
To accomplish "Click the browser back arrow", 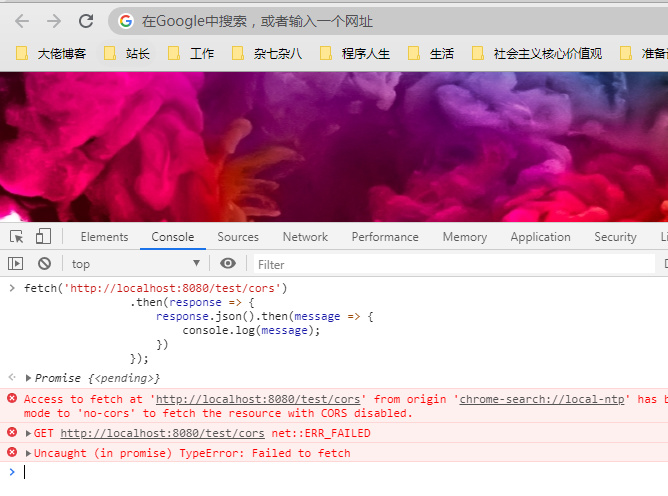I will 22,21.
